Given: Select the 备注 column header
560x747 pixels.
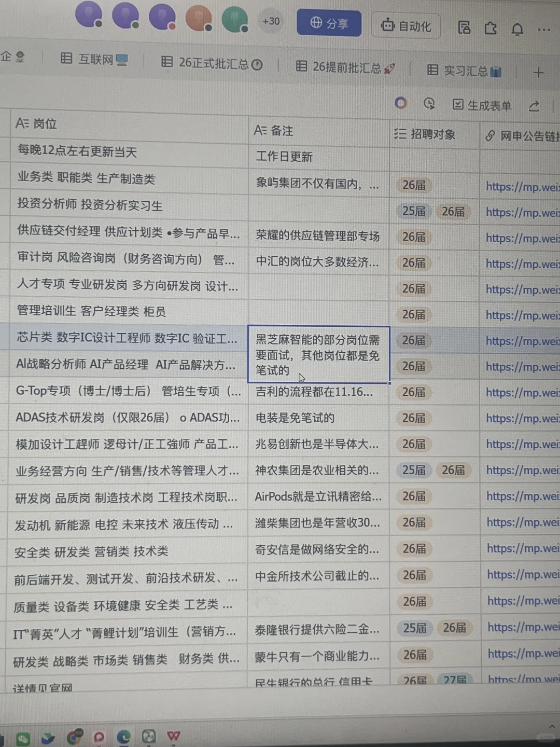Looking at the screenshot, I should [319, 131].
